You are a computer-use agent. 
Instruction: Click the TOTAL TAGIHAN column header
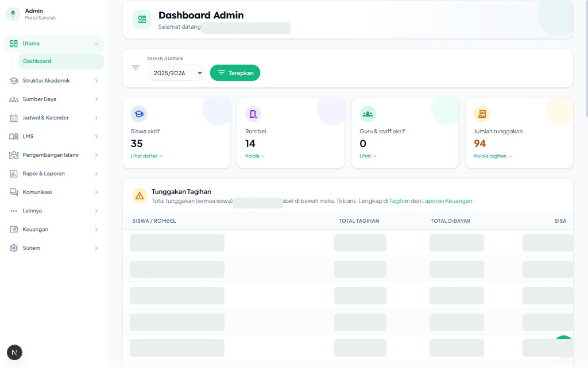[x=359, y=221]
